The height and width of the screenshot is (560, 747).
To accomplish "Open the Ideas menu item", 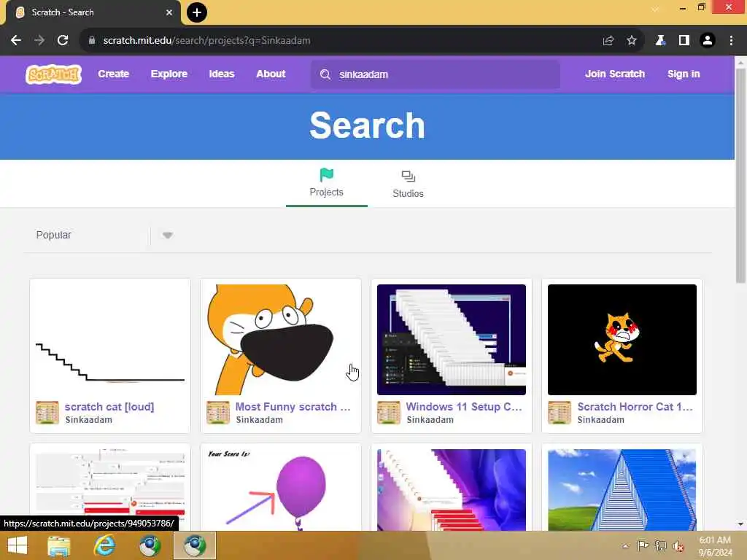I will [222, 74].
